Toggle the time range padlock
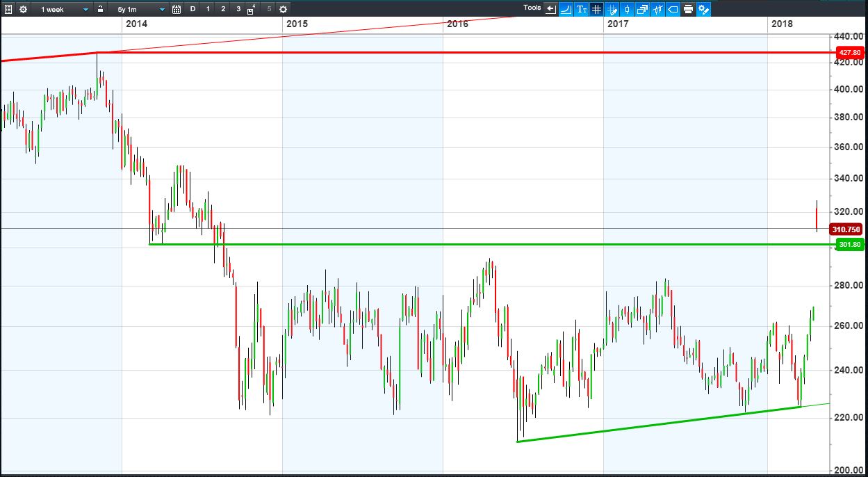 point(100,10)
